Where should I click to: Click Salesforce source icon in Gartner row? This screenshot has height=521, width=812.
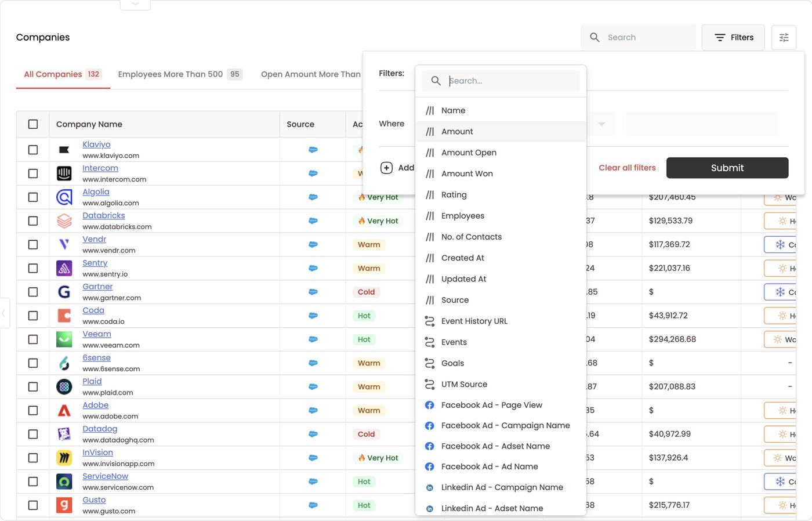(313, 292)
